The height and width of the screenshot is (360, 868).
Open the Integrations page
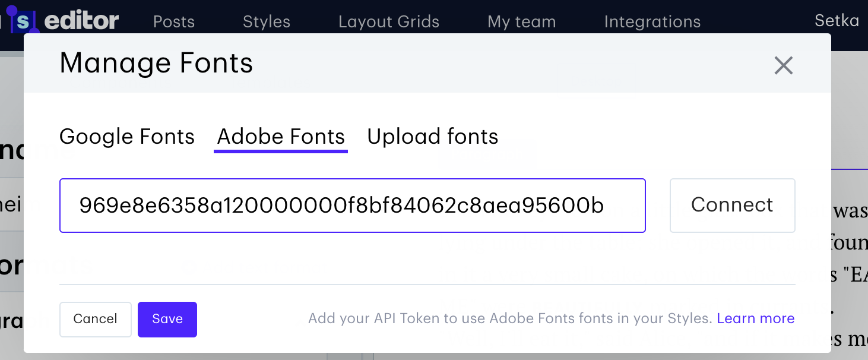tap(652, 22)
